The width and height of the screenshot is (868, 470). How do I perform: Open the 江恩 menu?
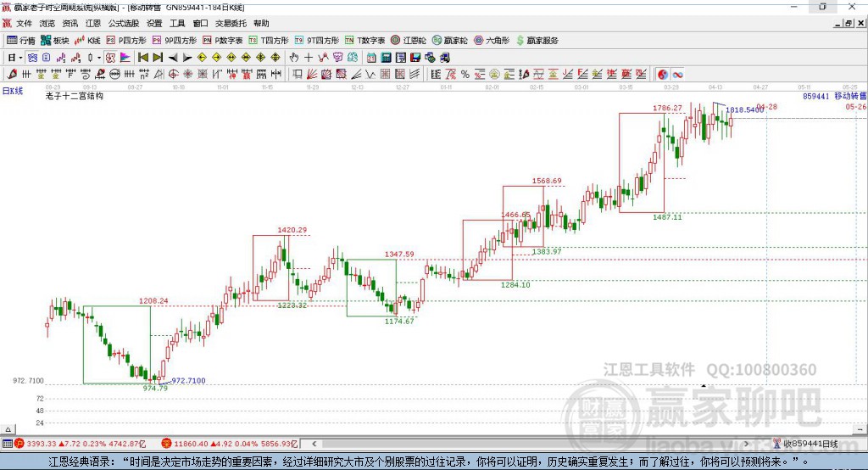93,23
